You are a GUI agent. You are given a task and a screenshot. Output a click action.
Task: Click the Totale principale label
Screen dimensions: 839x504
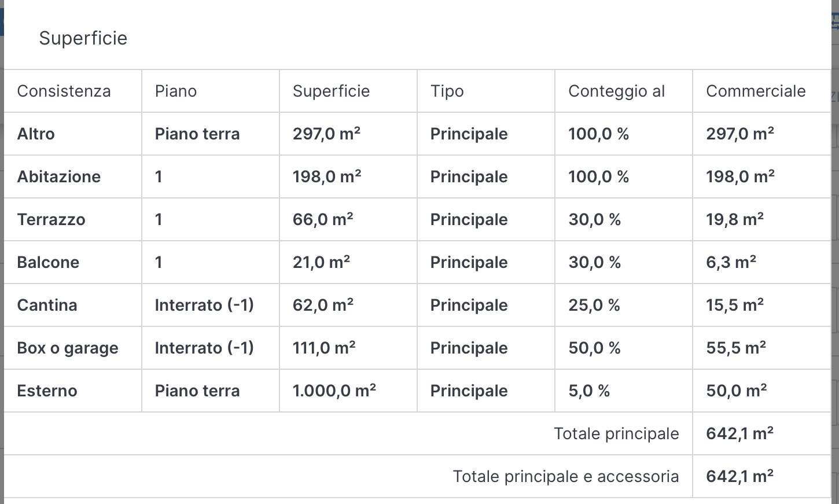(x=616, y=433)
